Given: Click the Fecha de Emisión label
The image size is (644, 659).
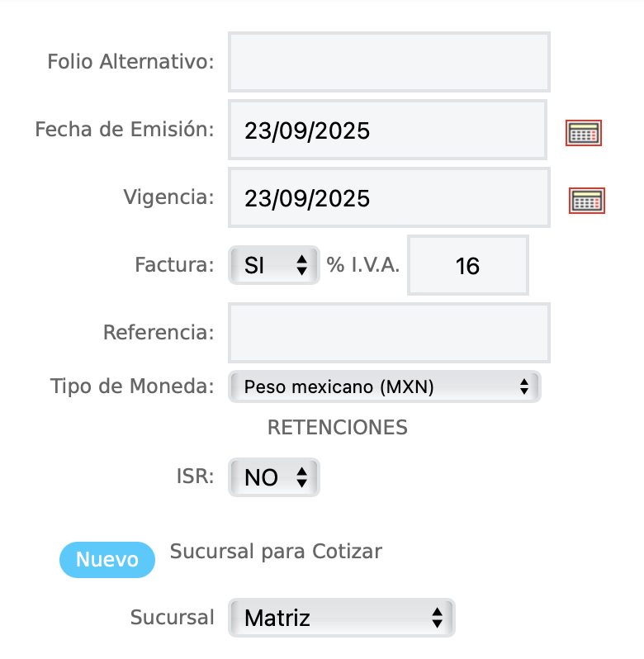Looking at the screenshot, I should [x=125, y=130].
